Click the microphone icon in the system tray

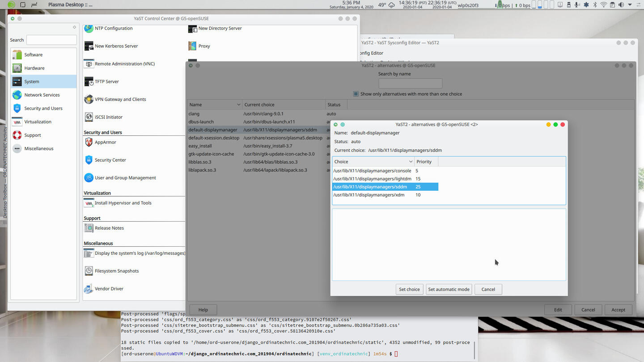tap(577, 5)
